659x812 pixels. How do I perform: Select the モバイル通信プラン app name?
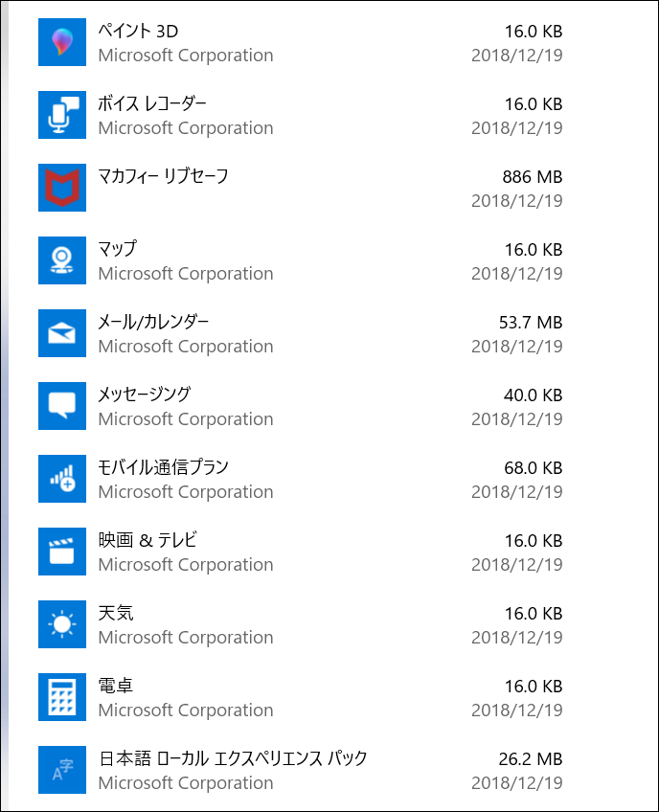coord(163,467)
